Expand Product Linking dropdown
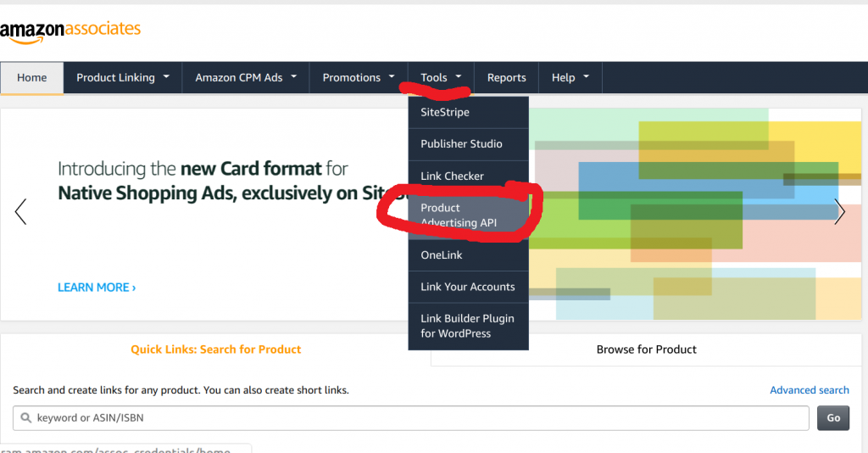 click(x=123, y=78)
